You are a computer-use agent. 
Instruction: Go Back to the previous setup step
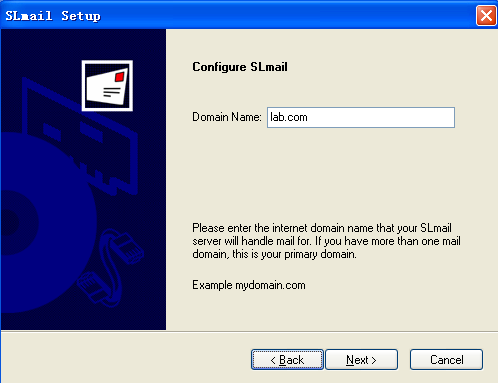pyautogui.click(x=287, y=359)
